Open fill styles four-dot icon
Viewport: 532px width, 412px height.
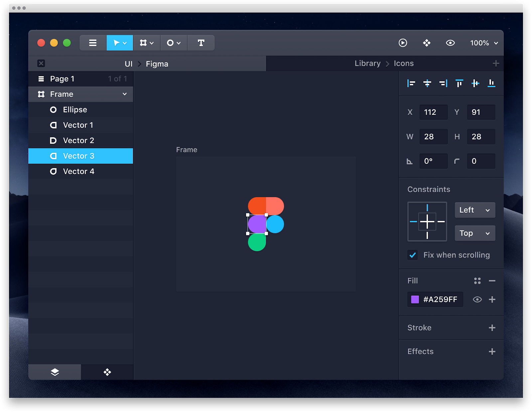tap(477, 281)
